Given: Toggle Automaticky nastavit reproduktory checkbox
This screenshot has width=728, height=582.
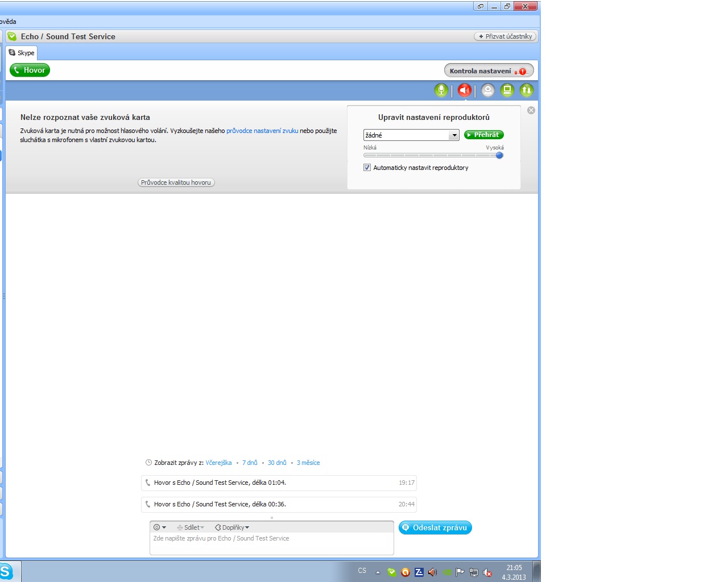Looking at the screenshot, I should tap(367, 168).
